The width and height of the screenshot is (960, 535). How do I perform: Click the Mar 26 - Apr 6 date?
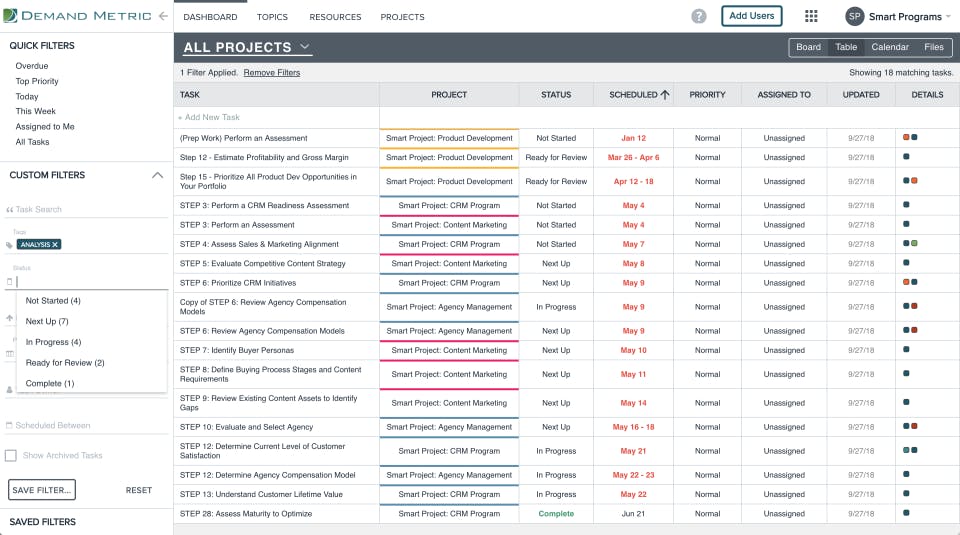pos(633,157)
